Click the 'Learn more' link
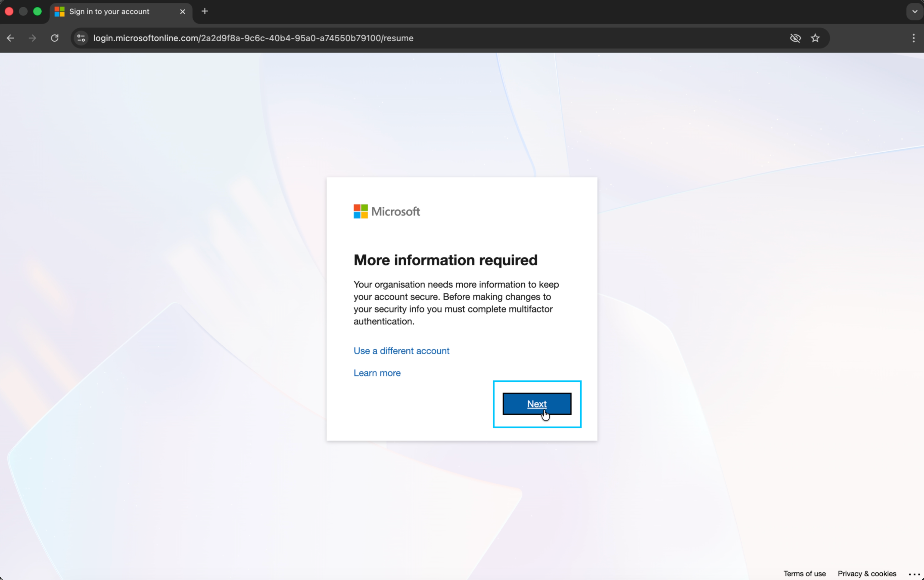The image size is (924, 580). (377, 372)
